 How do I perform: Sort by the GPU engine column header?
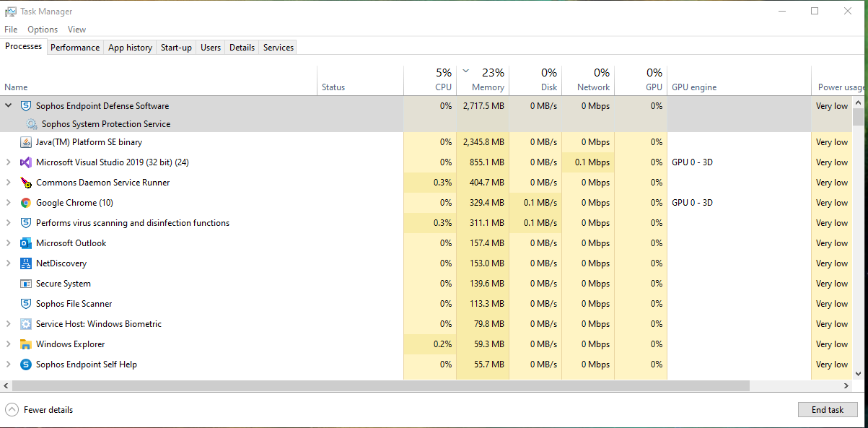click(x=739, y=81)
